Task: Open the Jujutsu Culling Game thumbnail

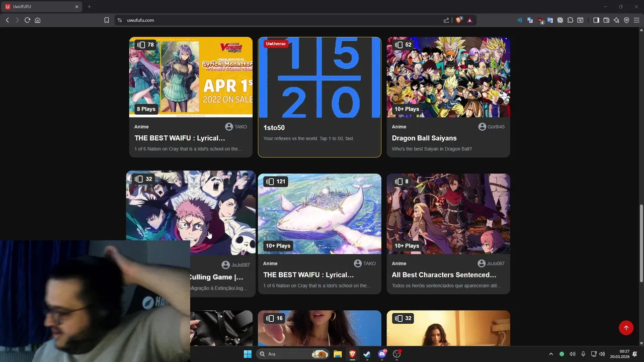Action: point(191,213)
